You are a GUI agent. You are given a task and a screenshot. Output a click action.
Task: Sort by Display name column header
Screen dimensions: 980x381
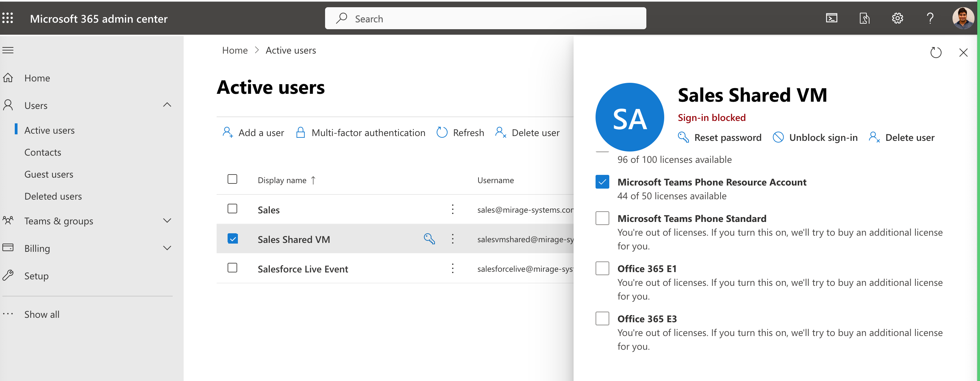pyautogui.click(x=282, y=180)
